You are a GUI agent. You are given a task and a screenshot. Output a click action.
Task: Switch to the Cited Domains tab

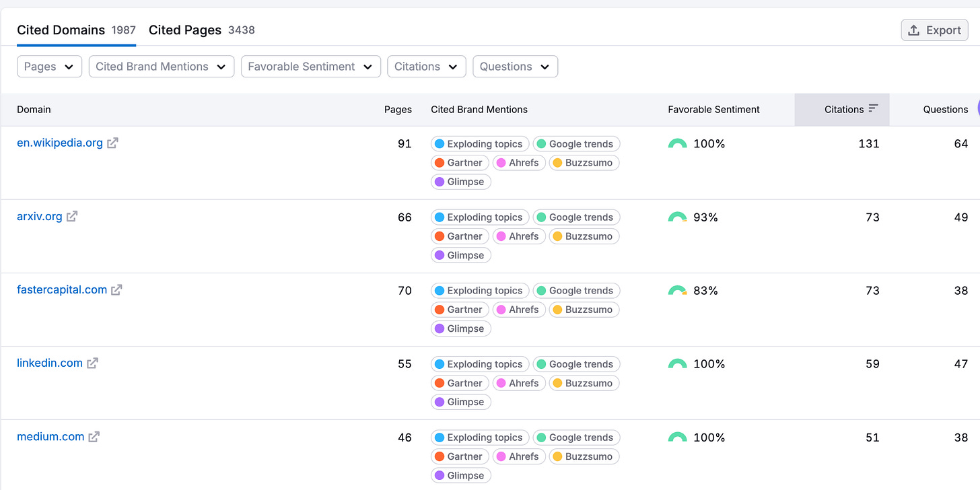point(76,30)
